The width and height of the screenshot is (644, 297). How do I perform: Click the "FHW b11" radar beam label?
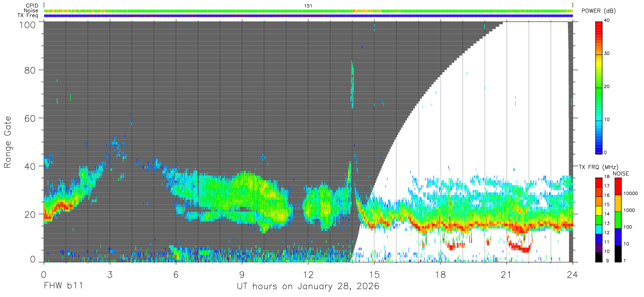tap(63, 287)
